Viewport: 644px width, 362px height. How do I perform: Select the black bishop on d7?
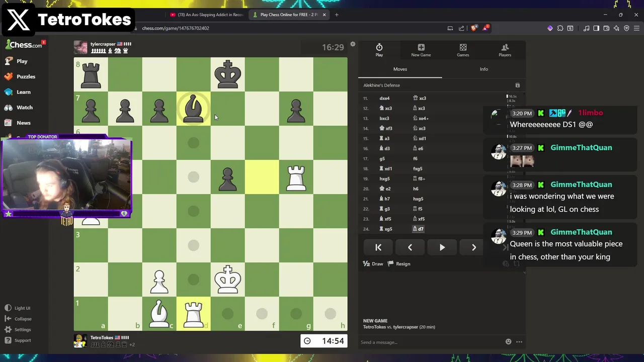coord(193,109)
